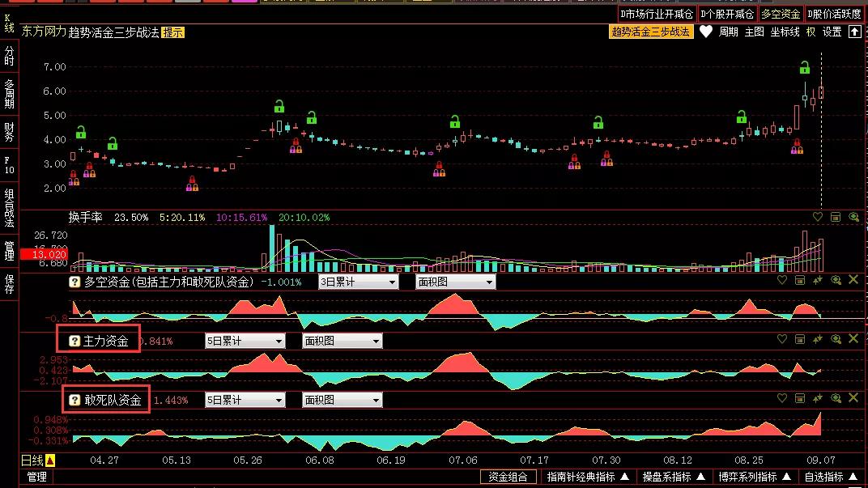Viewport: 868px width, 488px height.
Task: Click the magnifier icon in the 主力资金 row
Action: pos(836,339)
